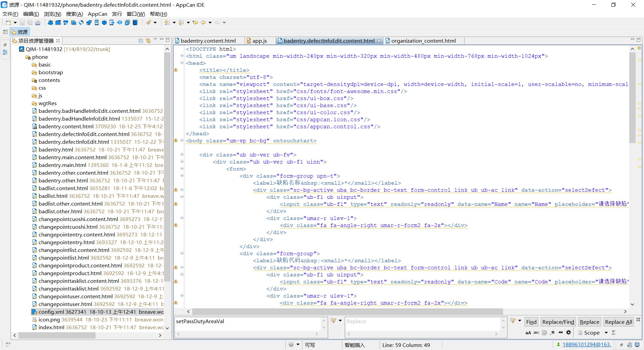Click the editor horizontal scrollbar thumb
The height and width of the screenshot is (350, 644).
pos(347,311)
